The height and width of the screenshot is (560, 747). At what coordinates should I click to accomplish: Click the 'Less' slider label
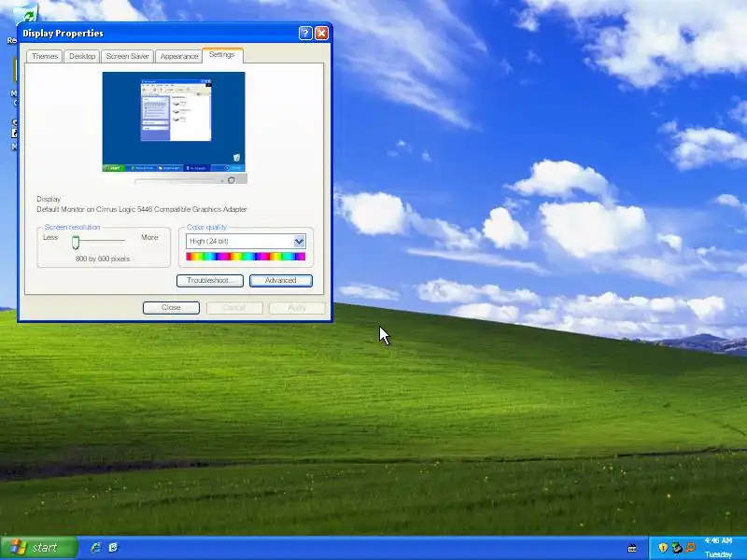[50, 237]
